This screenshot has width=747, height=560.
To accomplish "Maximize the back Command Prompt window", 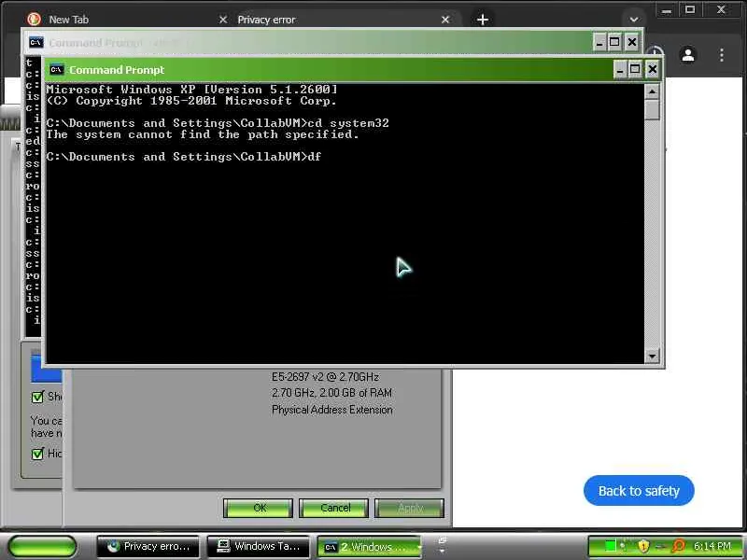I will 614,42.
